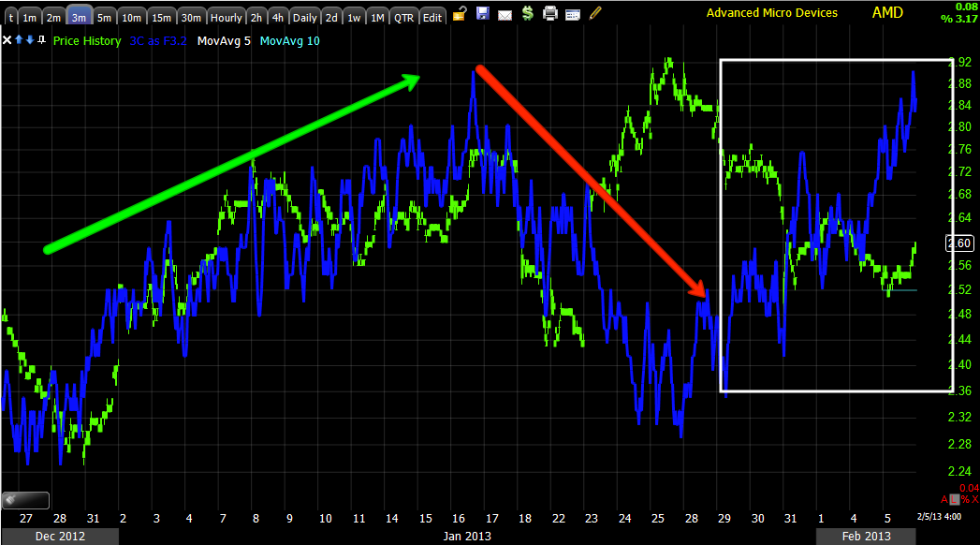
Task: Click the 2.24 price axis label
Action: coord(959,471)
